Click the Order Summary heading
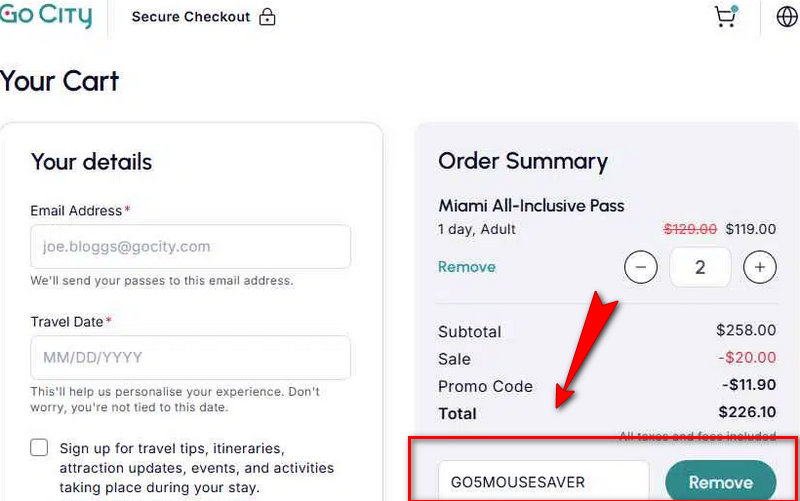 point(523,161)
